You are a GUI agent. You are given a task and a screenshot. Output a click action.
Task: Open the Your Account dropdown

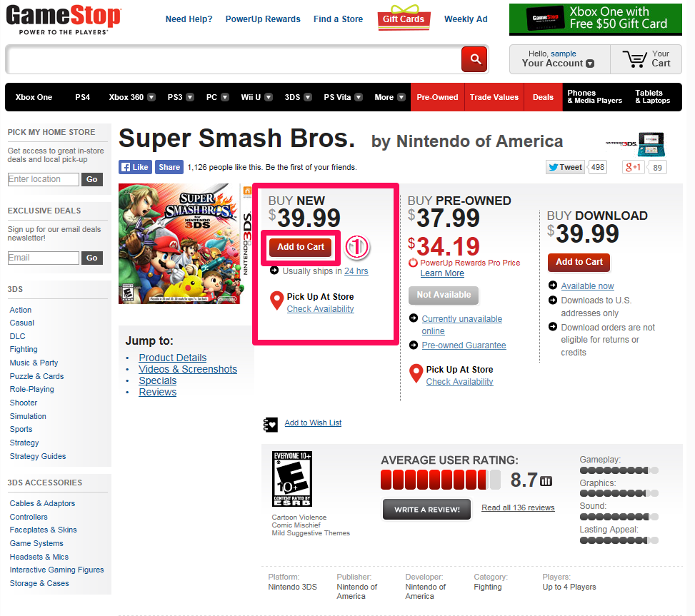[559, 59]
